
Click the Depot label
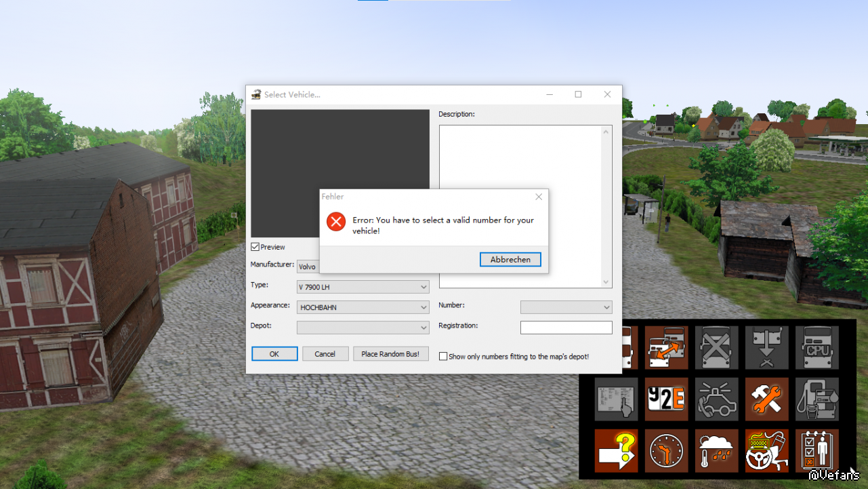click(261, 326)
